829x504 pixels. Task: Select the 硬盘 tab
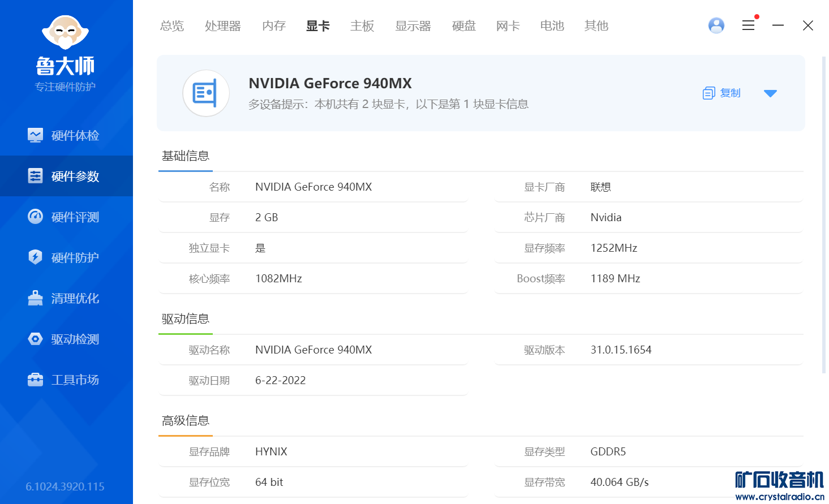(x=463, y=26)
